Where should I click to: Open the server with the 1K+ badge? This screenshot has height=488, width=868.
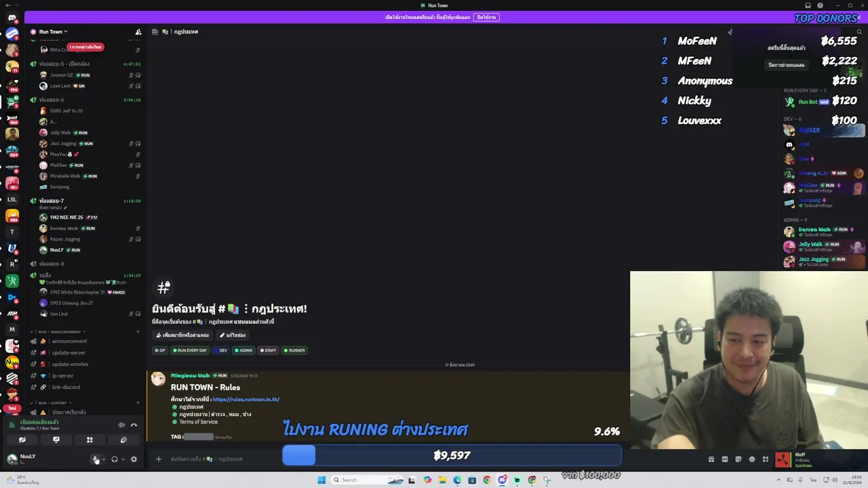pos(12,183)
